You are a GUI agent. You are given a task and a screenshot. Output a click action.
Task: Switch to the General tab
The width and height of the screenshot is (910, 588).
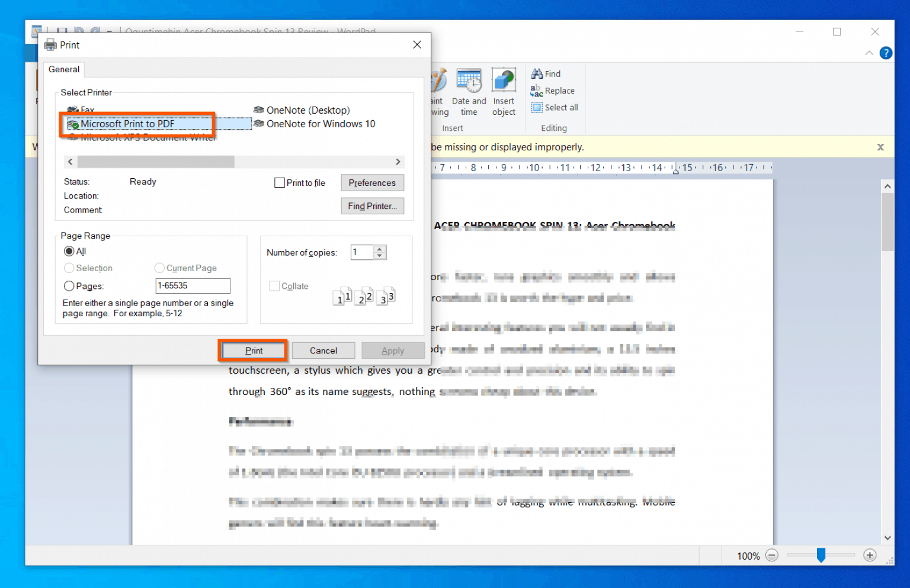point(63,69)
